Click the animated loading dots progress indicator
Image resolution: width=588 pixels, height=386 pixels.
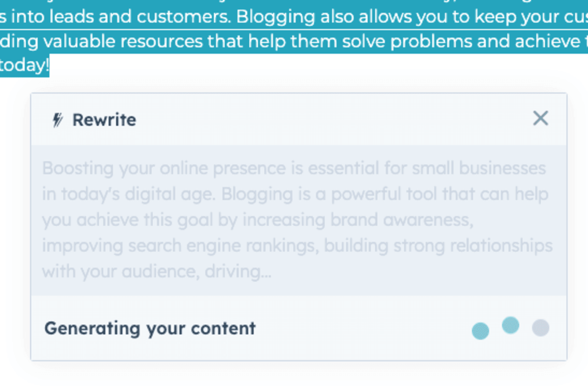click(x=510, y=328)
